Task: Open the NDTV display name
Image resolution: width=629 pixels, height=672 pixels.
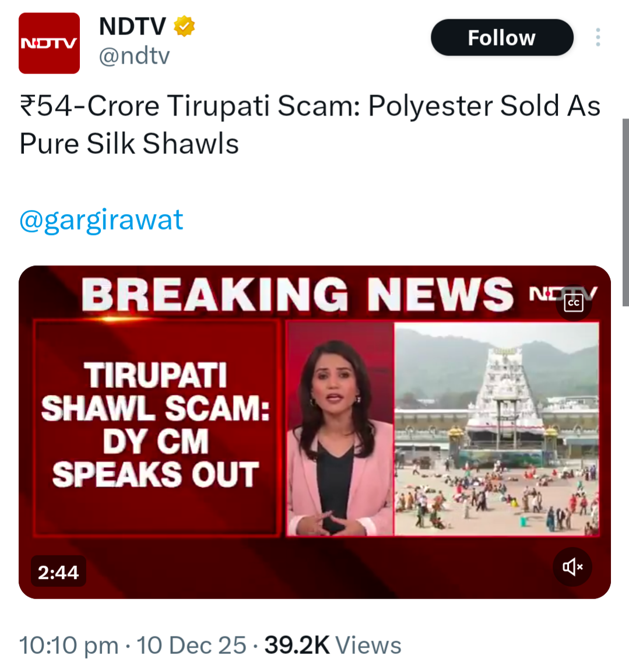Action: click(x=133, y=26)
